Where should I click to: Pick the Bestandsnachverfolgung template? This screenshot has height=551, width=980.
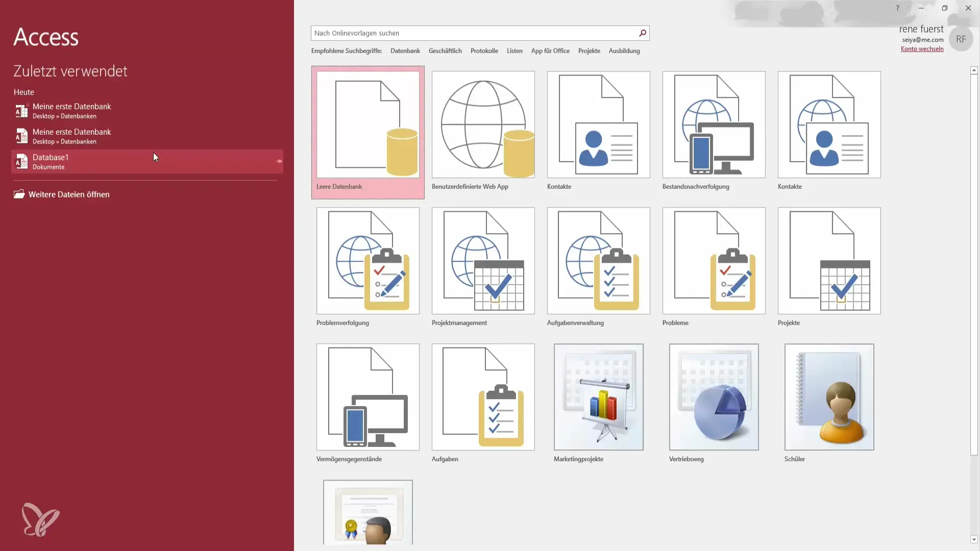coord(714,124)
